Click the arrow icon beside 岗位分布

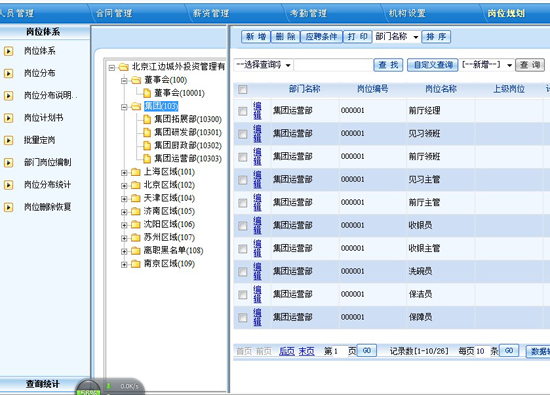8,73
